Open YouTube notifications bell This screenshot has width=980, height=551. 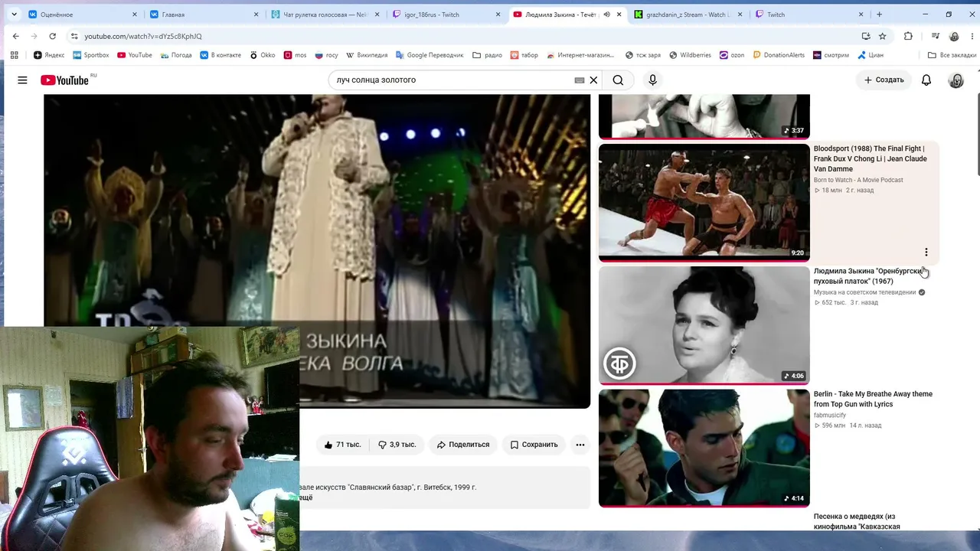pos(926,80)
